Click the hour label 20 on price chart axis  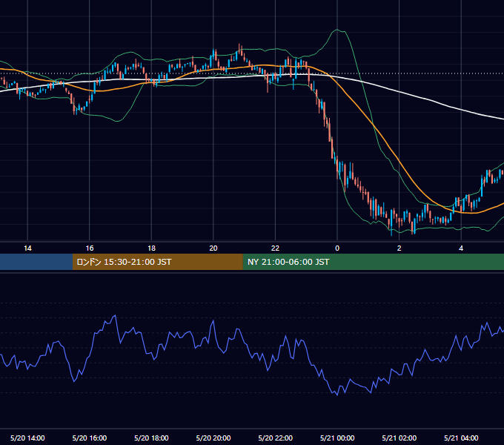(213, 248)
